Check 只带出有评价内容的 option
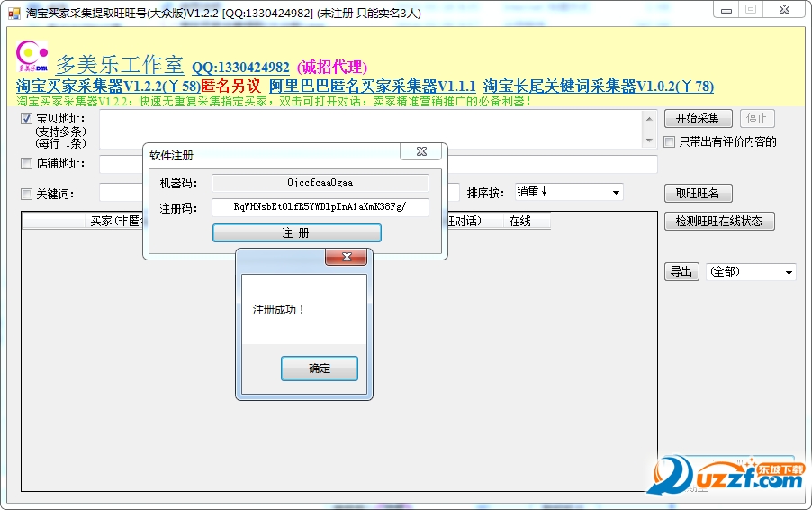Viewport: 812px width, 510px height. tap(670, 142)
